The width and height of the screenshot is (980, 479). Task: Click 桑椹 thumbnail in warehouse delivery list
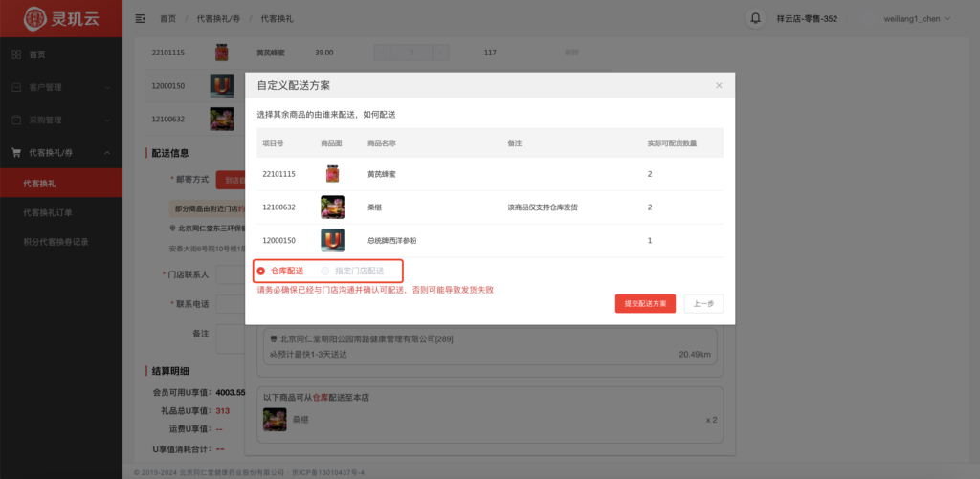click(275, 420)
